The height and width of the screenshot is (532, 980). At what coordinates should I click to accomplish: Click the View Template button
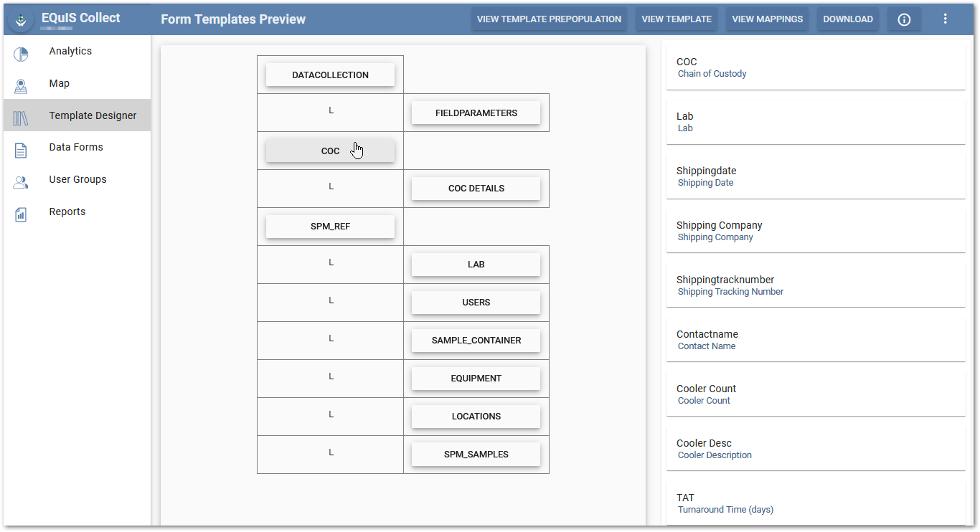(677, 19)
